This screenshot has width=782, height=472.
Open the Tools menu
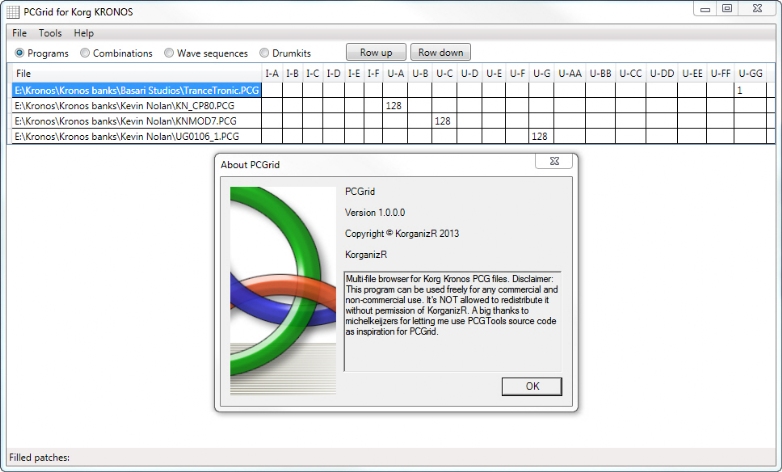tap(50, 33)
